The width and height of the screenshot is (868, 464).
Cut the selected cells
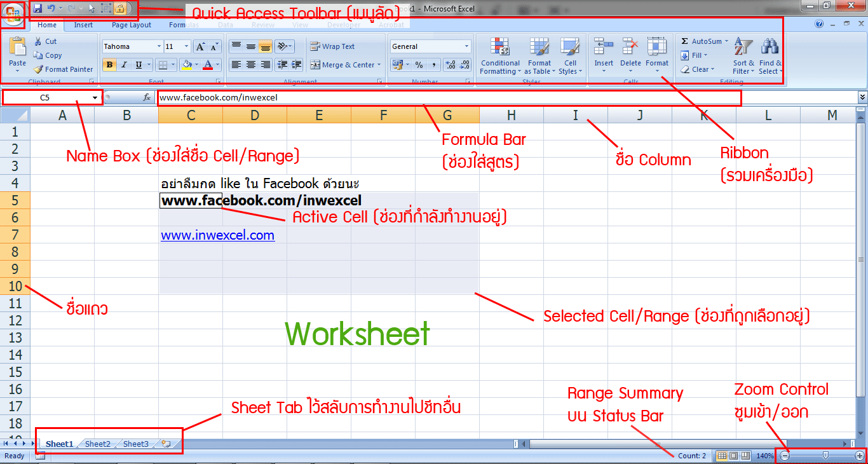click(x=45, y=41)
